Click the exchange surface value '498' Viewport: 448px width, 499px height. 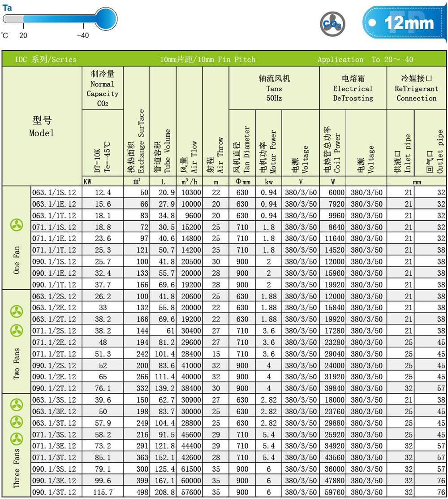142,492
